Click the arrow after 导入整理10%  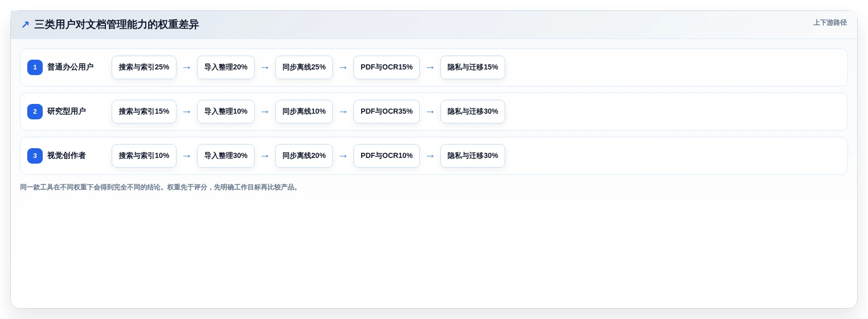(265, 112)
